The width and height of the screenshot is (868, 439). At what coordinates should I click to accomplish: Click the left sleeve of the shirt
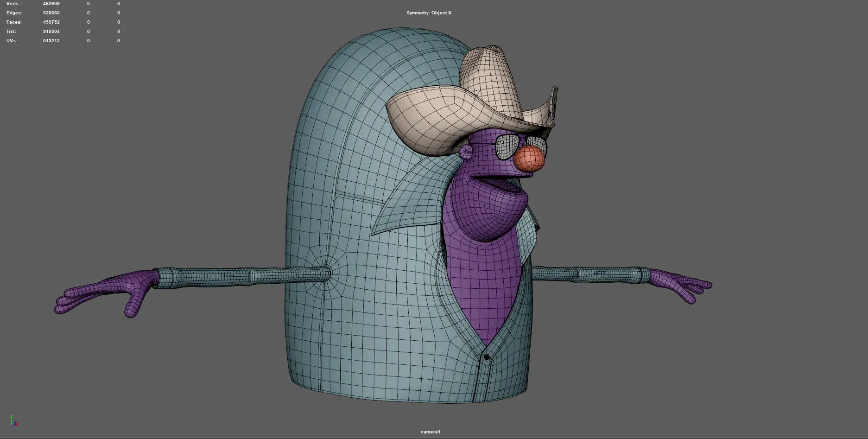pos(232,277)
